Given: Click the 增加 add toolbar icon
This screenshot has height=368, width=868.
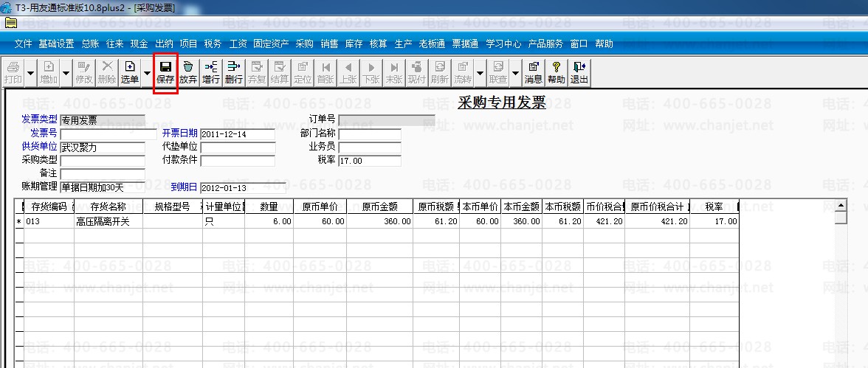Looking at the screenshot, I should tap(49, 72).
